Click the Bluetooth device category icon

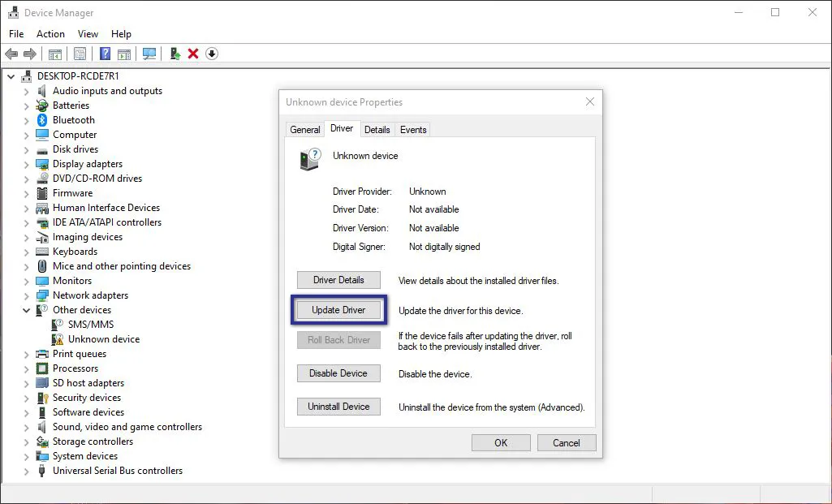click(x=41, y=119)
